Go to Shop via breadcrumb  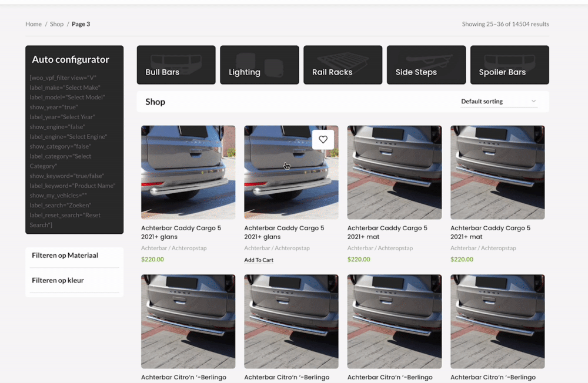(x=56, y=24)
